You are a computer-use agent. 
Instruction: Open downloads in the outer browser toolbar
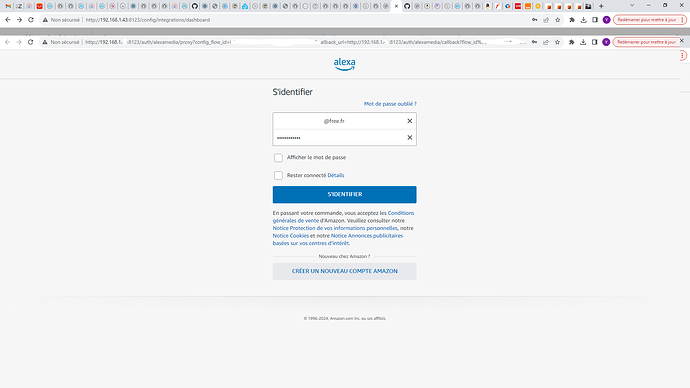point(584,20)
